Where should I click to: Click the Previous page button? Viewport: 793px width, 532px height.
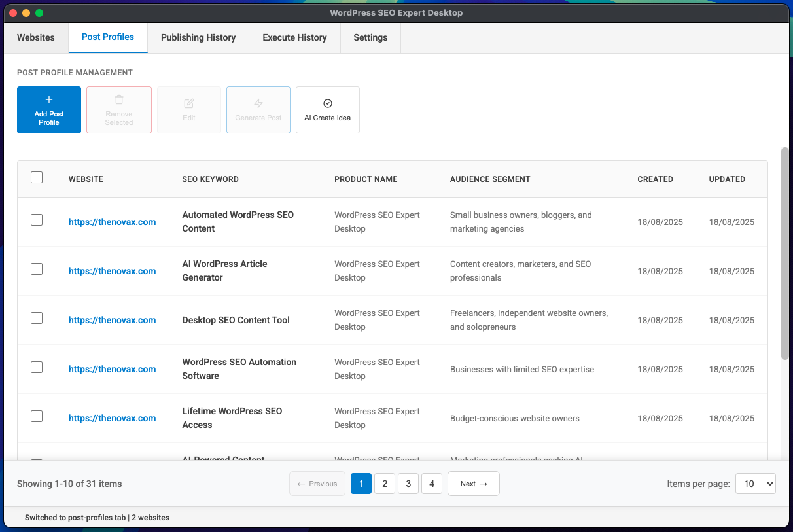pyautogui.click(x=317, y=484)
